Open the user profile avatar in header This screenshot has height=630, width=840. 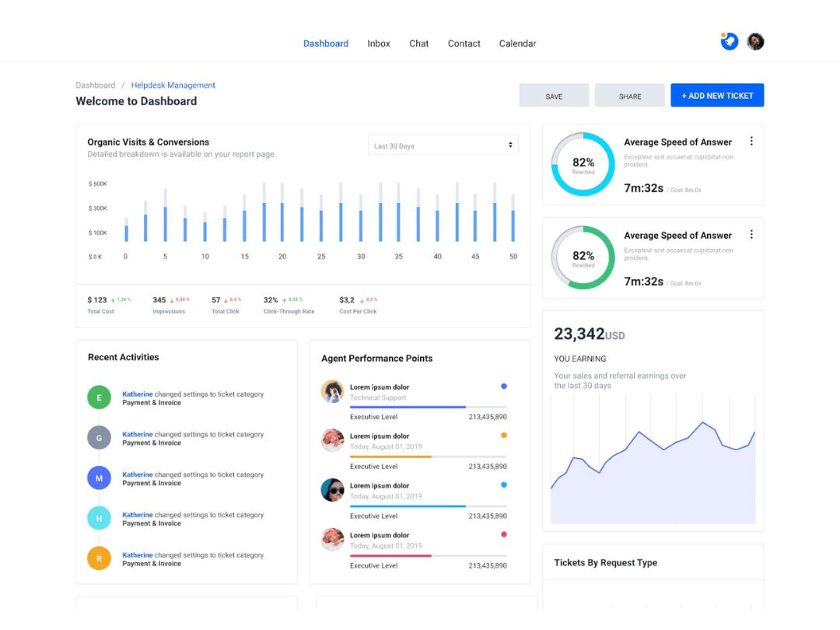755,41
